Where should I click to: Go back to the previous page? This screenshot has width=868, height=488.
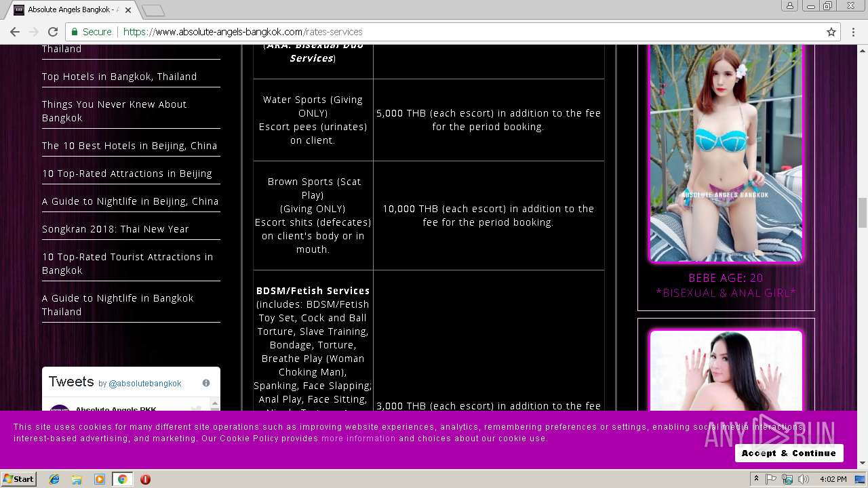click(15, 32)
